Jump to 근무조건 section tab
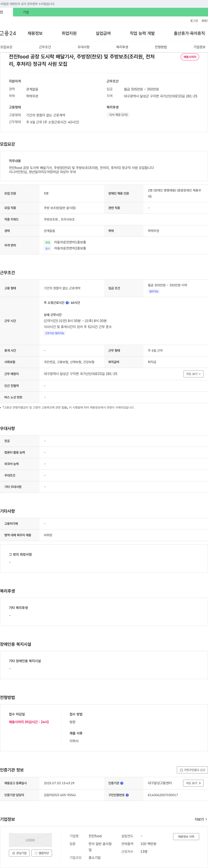208x868 pixels. pos(45,47)
